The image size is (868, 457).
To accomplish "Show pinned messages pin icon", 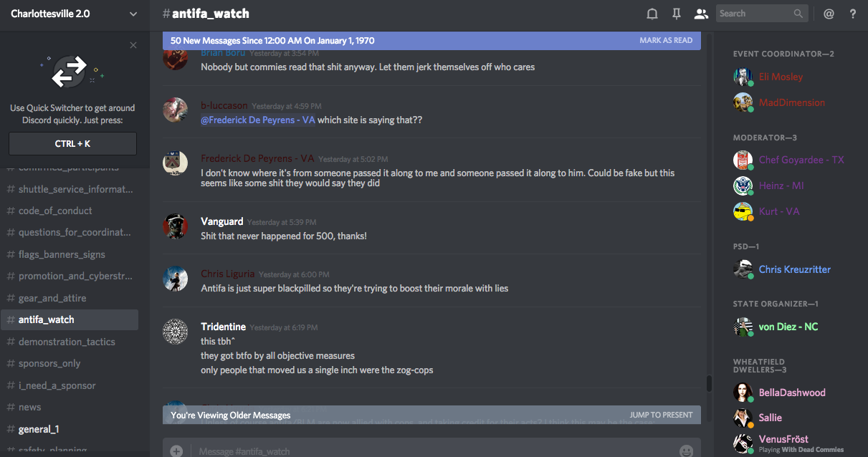I will 676,14.
